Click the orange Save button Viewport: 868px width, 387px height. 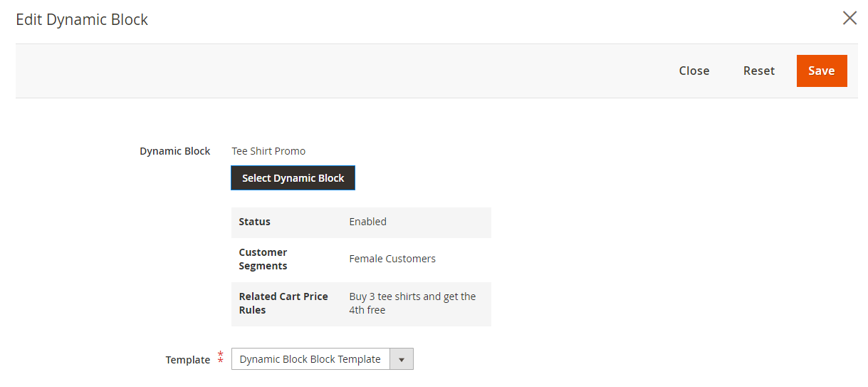(x=822, y=71)
